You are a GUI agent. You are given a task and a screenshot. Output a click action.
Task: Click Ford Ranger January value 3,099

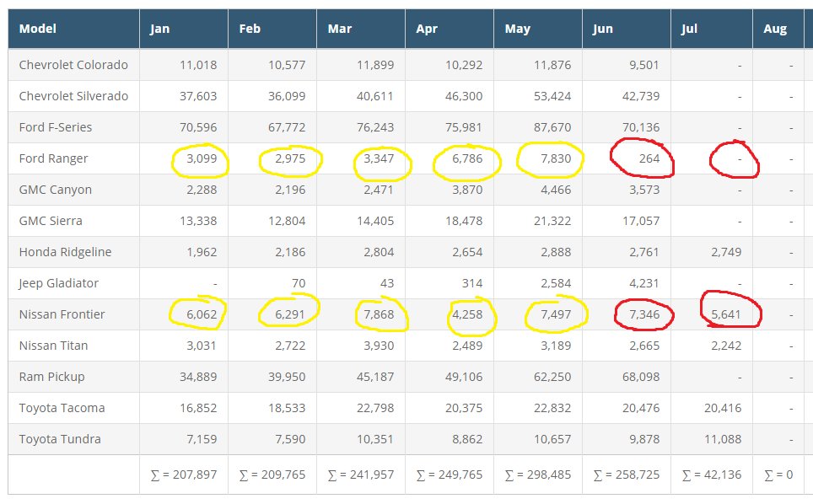tap(202, 158)
